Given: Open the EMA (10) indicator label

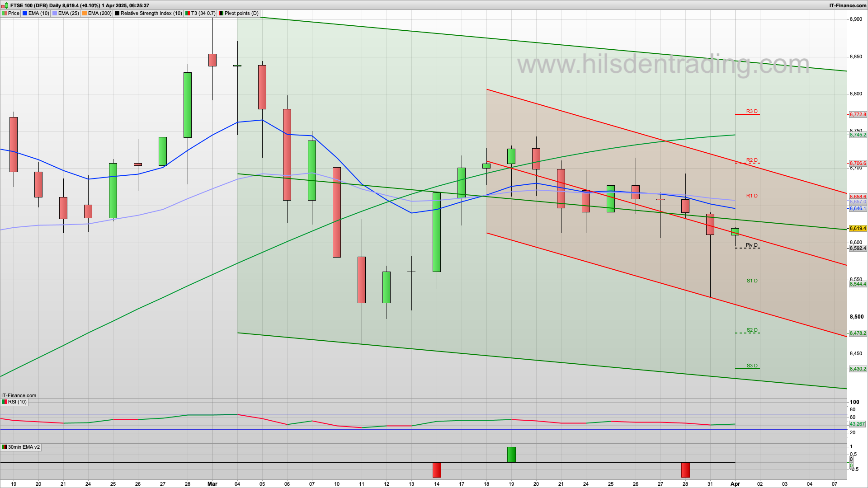Looking at the screenshot, I should point(39,13).
